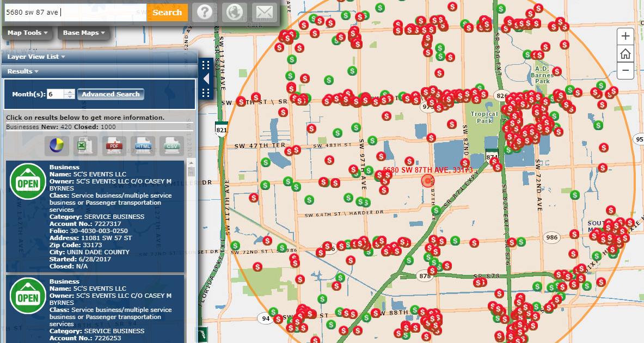Image resolution: width=644 pixels, height=343 pixels.
Task: Open the help question mark icon
Action: [204, 13]
